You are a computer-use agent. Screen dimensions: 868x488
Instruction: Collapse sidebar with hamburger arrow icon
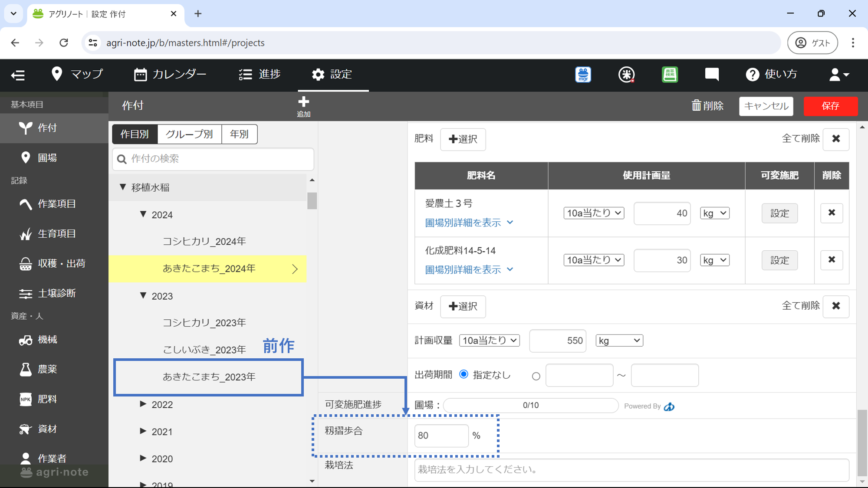pyautogui.click(x=18, y=75)
